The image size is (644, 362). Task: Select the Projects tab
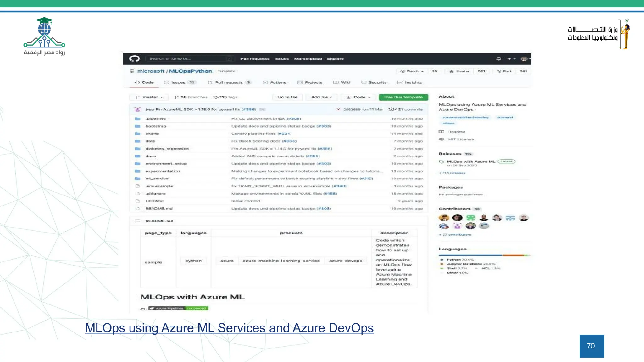[x=310, y=82]
